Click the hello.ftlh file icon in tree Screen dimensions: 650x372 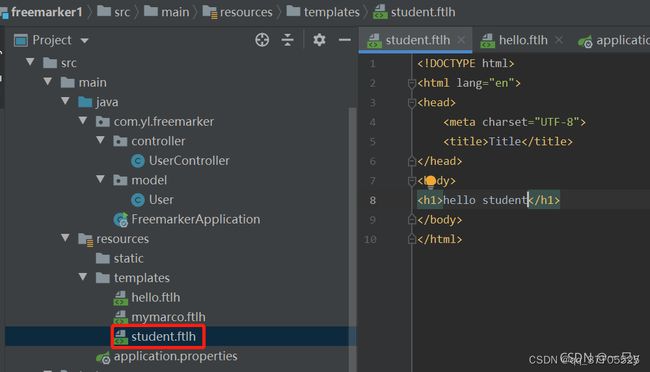pos(121,298)
